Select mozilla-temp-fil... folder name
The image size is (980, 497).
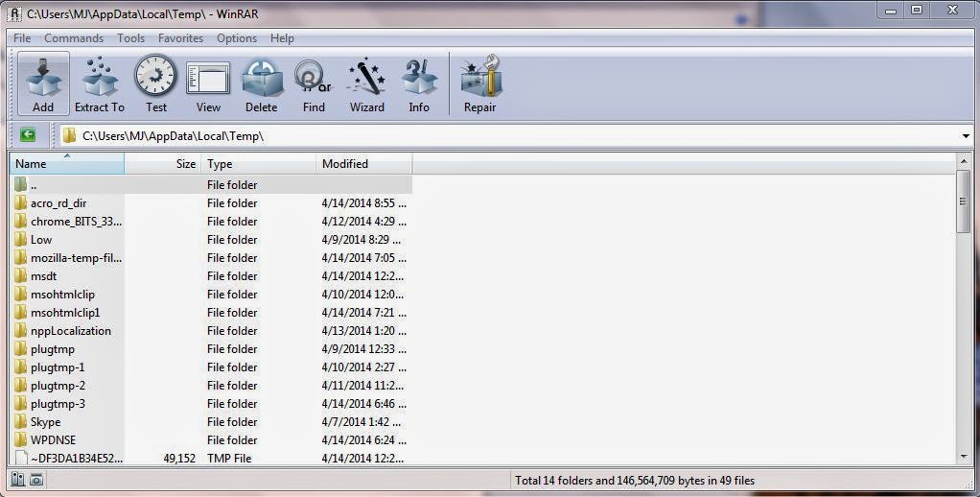77,257
